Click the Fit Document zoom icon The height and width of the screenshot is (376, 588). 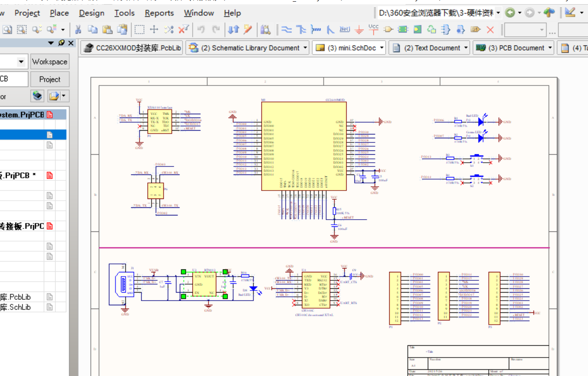[8, 29]
